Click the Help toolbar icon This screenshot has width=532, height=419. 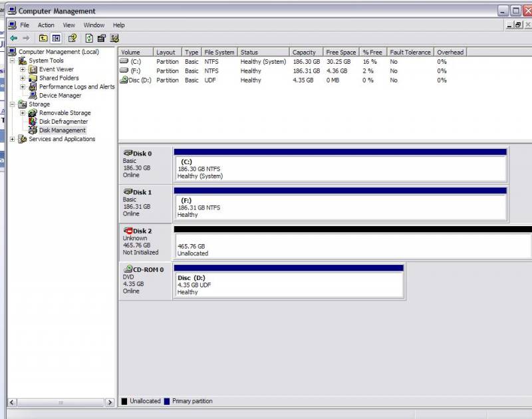coord(72,39)
